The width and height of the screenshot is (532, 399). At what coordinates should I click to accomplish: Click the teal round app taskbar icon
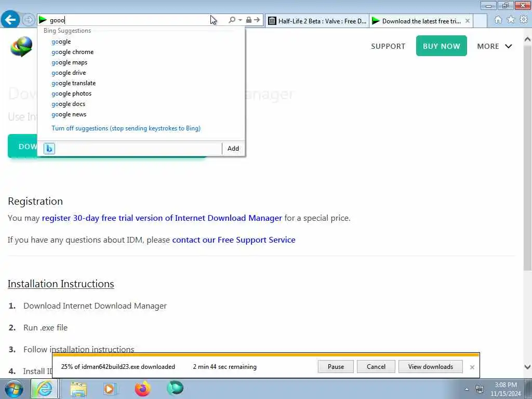(x=175, y=388)
